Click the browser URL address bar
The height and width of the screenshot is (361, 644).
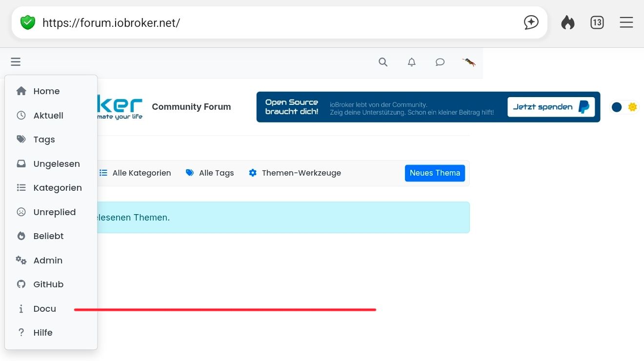click(x=279, y=22)
